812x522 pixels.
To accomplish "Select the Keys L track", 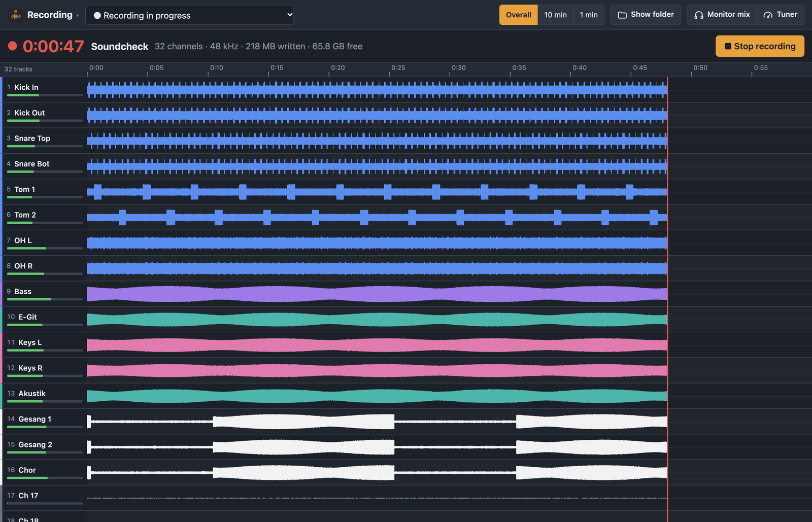I will pyautogui.click(x=43, y=345).
